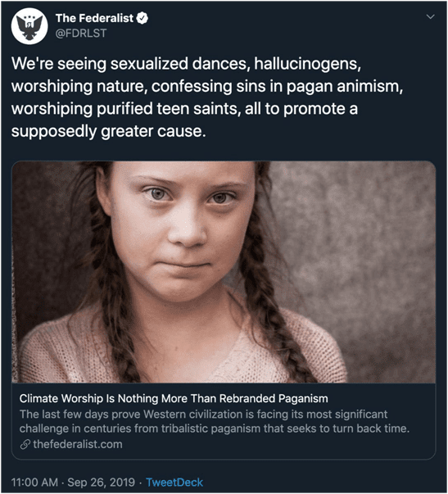Click the chain link icon beside thefederalist.com
The image size is (448, 494).
25,444
